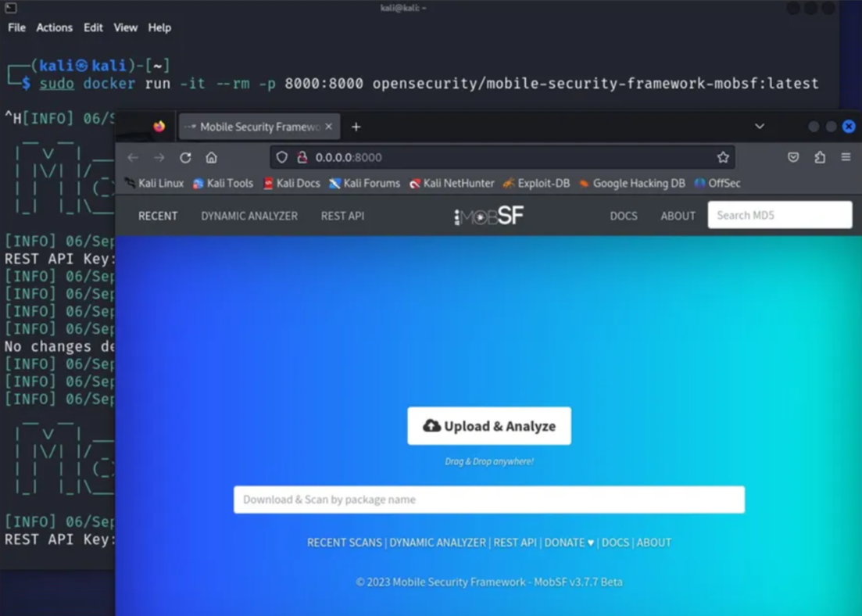Click the Upload & Analyze button
862x616 pixels.
coord(489,426)
